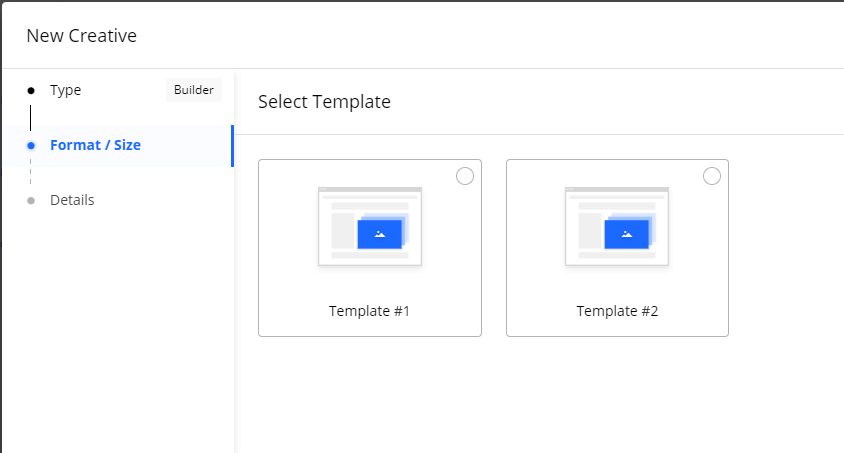844x453 pixels.
Task: Click the Template #1 label text
Action: (370, 311)
